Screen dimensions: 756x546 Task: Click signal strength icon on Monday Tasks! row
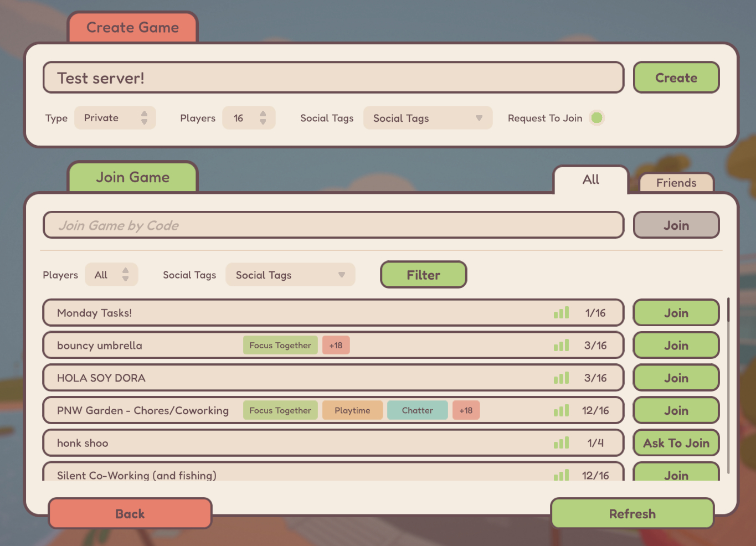(x=561, y=313)
